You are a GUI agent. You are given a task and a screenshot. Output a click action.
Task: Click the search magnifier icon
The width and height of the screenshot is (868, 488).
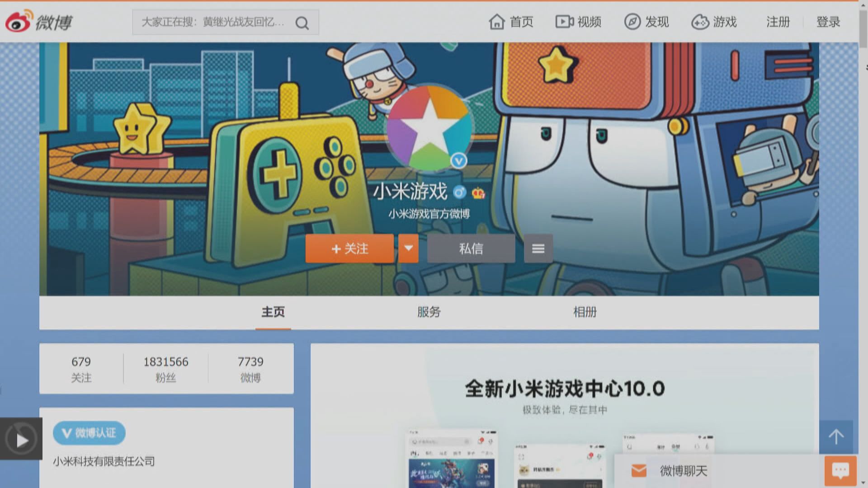coord(302,22)
